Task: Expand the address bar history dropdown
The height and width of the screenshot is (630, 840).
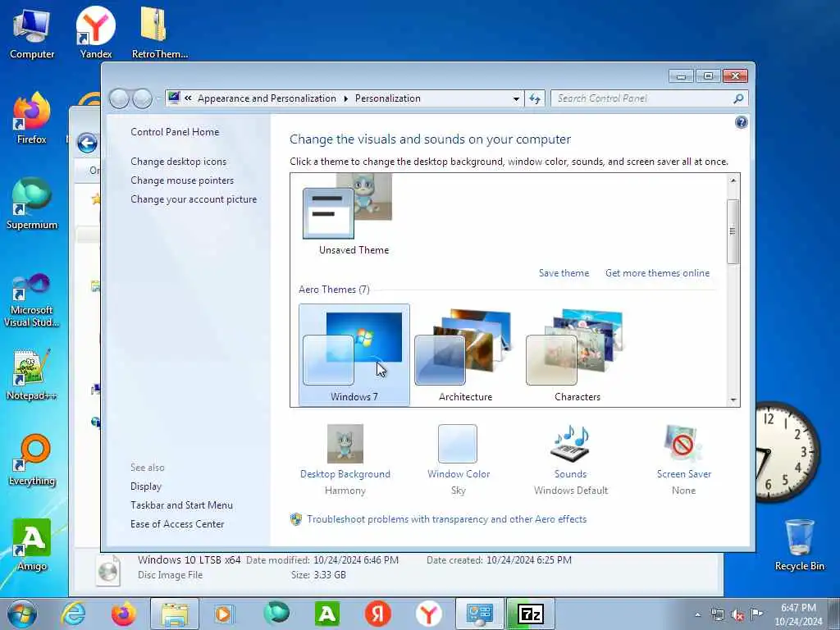Action: (516, 98)
